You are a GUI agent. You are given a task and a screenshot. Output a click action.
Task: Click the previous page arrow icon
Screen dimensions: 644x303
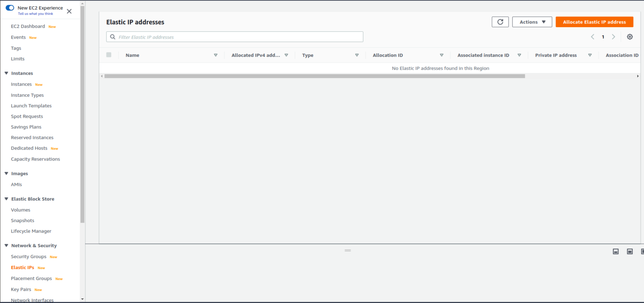pos(592,36)
